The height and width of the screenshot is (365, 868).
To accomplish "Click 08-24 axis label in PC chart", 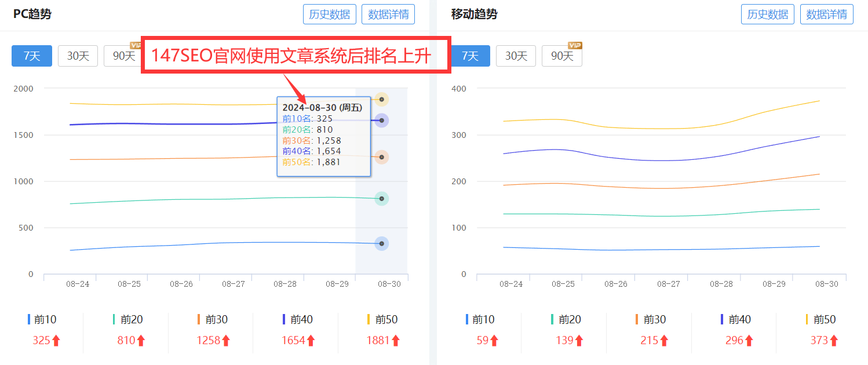I will coord(78,284).
